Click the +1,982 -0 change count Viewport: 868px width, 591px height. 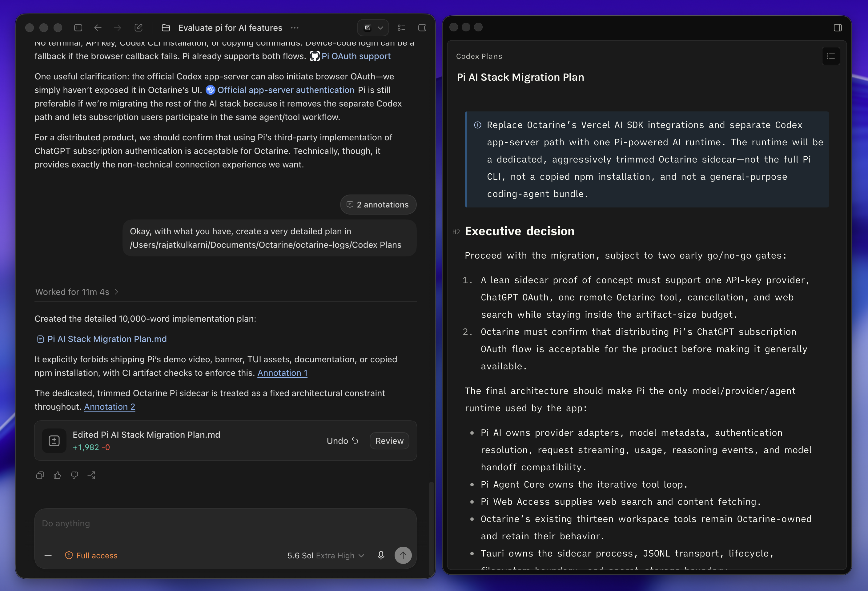pos(91,447)
